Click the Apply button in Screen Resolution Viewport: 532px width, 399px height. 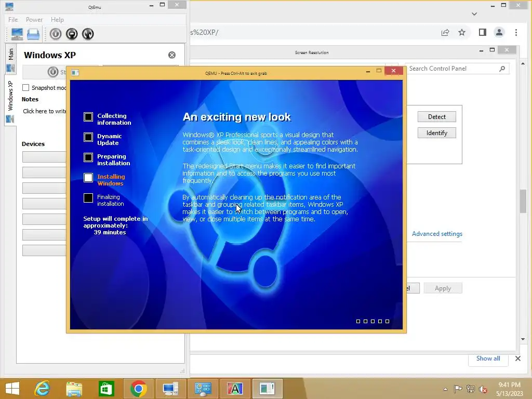(x=443, y=288)
